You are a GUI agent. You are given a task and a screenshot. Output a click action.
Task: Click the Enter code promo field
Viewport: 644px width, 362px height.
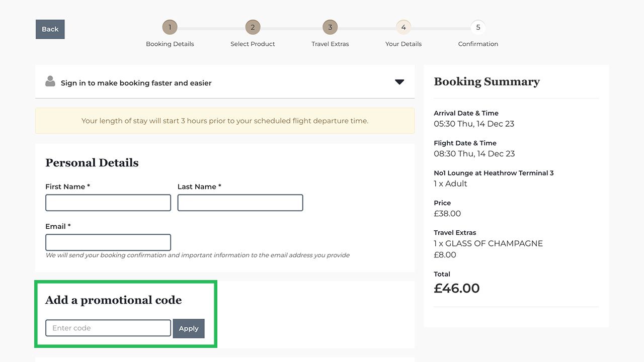(x=108, y=328)
